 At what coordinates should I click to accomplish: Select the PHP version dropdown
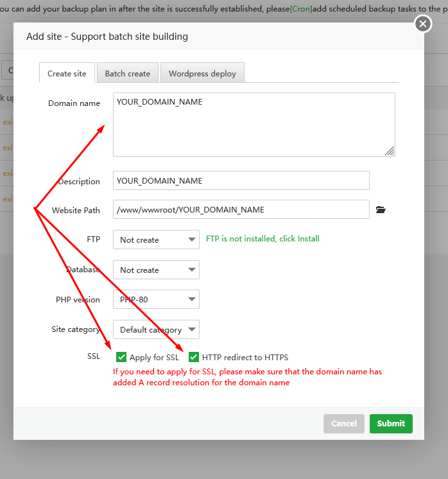[156, 299]
